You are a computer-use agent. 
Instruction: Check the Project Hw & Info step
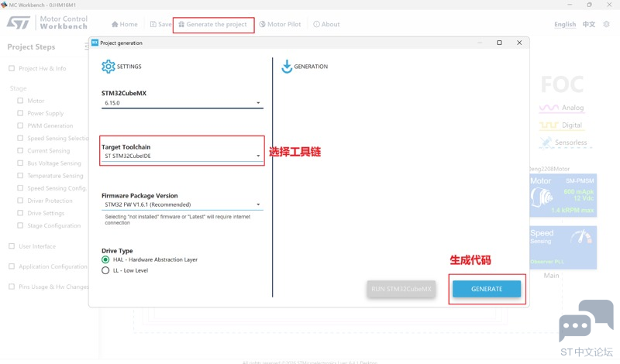12,68
